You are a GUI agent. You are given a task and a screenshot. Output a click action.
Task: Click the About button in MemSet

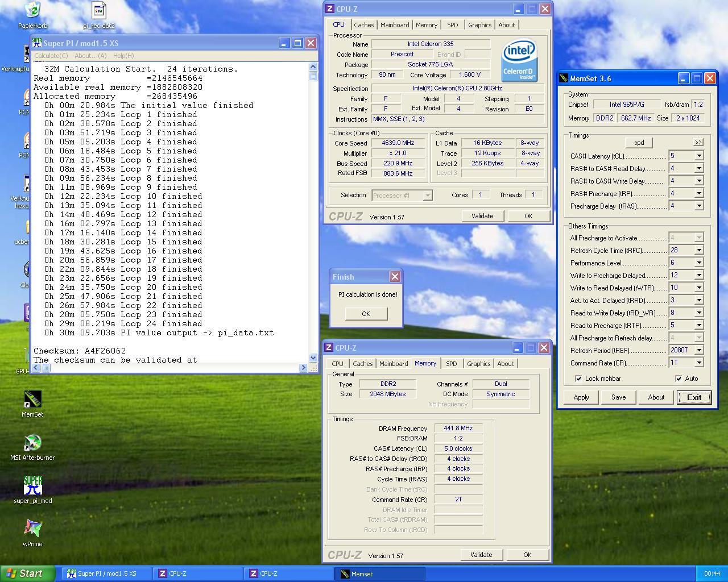(656, 397)
